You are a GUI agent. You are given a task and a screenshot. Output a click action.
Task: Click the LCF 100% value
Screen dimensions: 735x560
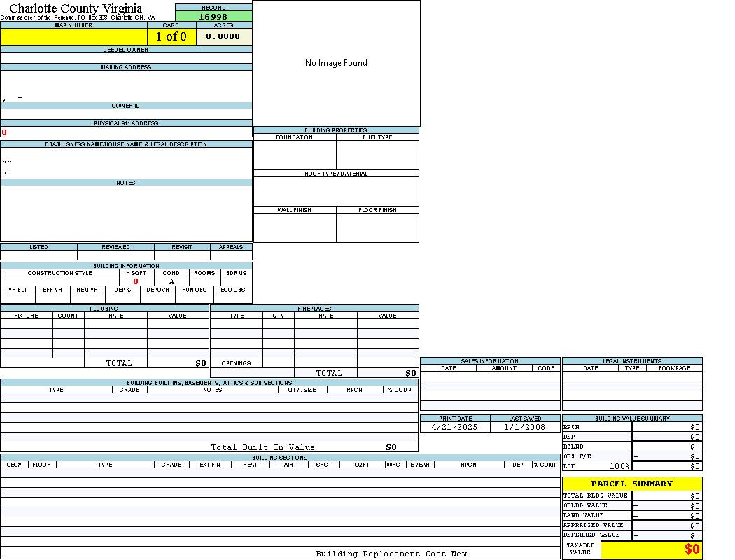point(619,466)
